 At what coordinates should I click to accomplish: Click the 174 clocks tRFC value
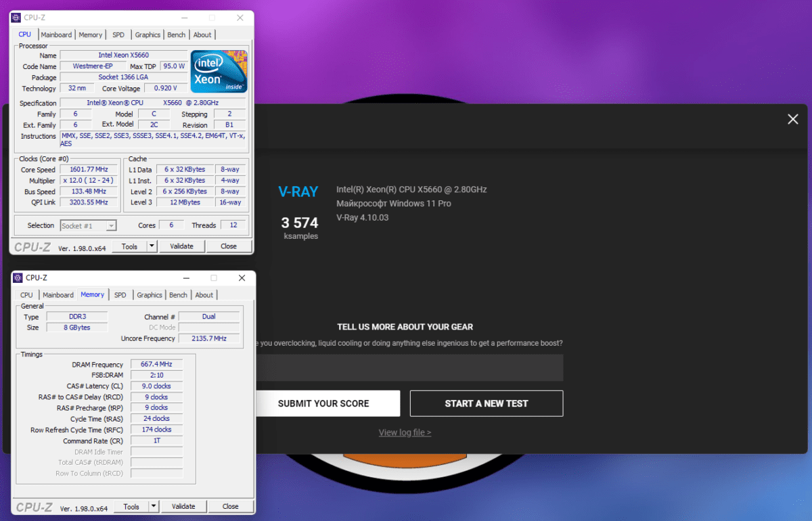coord(156,429)
